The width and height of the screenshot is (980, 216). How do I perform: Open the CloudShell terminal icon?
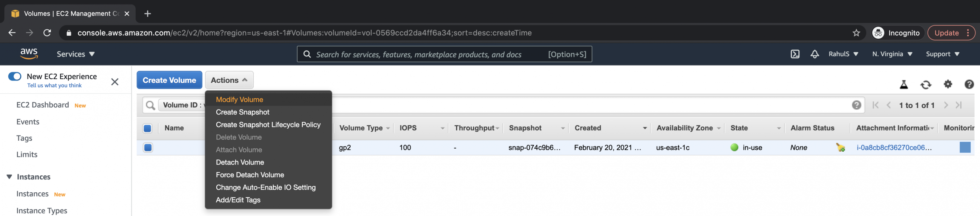pyautogui.click(x=795, y=54)
